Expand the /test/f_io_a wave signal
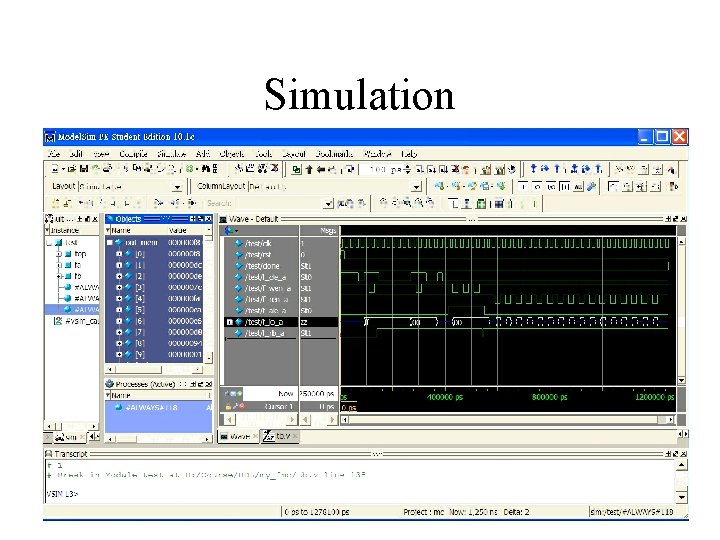This screenshot has height=540, width=720. tap(230, 322)
